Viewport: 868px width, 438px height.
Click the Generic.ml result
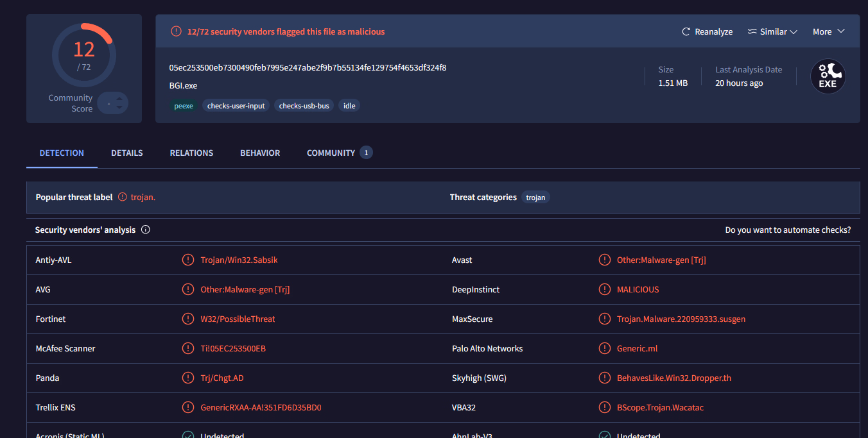tap(637, 348)
